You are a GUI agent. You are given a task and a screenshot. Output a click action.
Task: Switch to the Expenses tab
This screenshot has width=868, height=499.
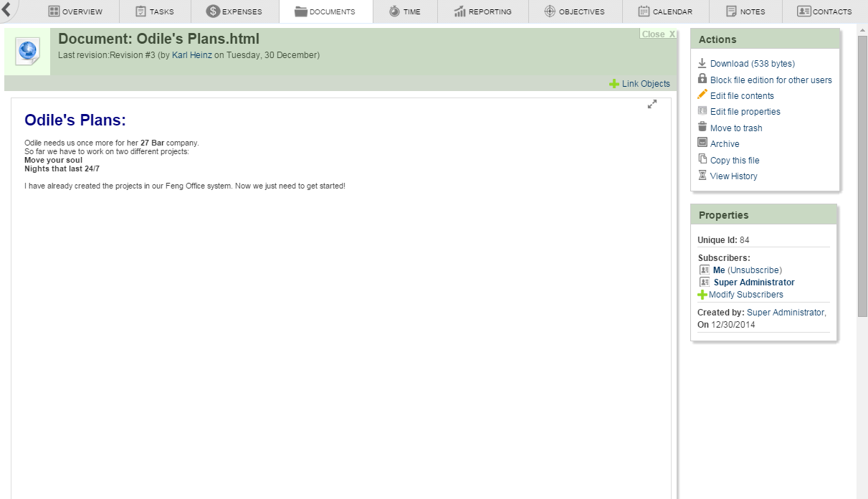point(234,11)
